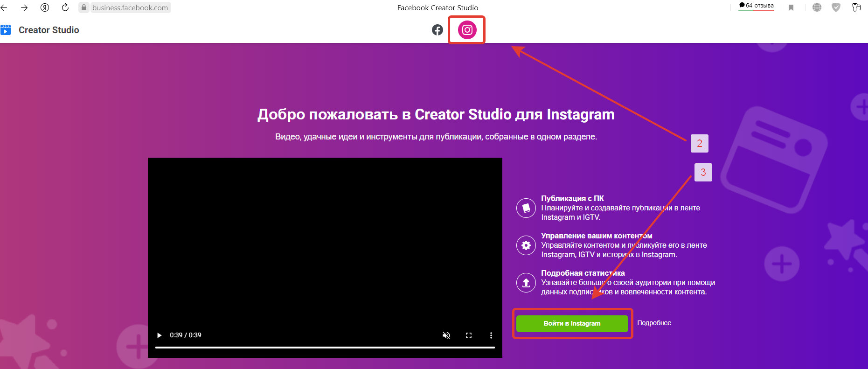Enter fullscreen mode for the video

click(x=469, y=335)
